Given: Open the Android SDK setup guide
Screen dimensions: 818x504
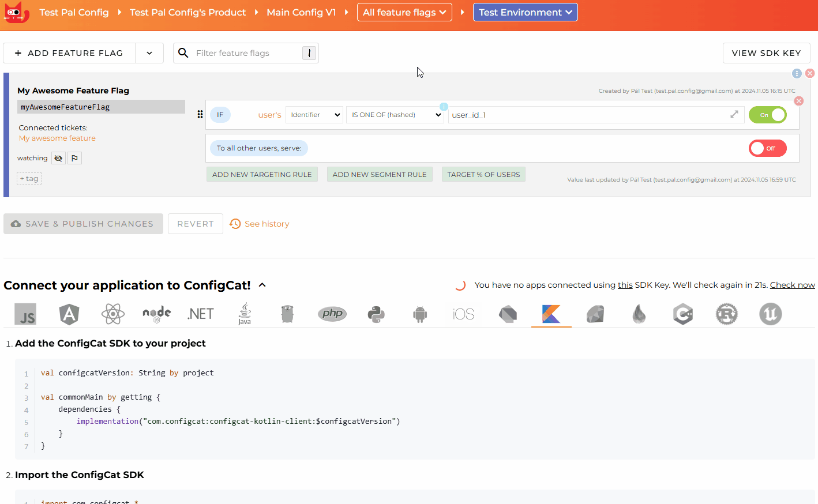Looking at the screenshot, I should pos(419,314).
